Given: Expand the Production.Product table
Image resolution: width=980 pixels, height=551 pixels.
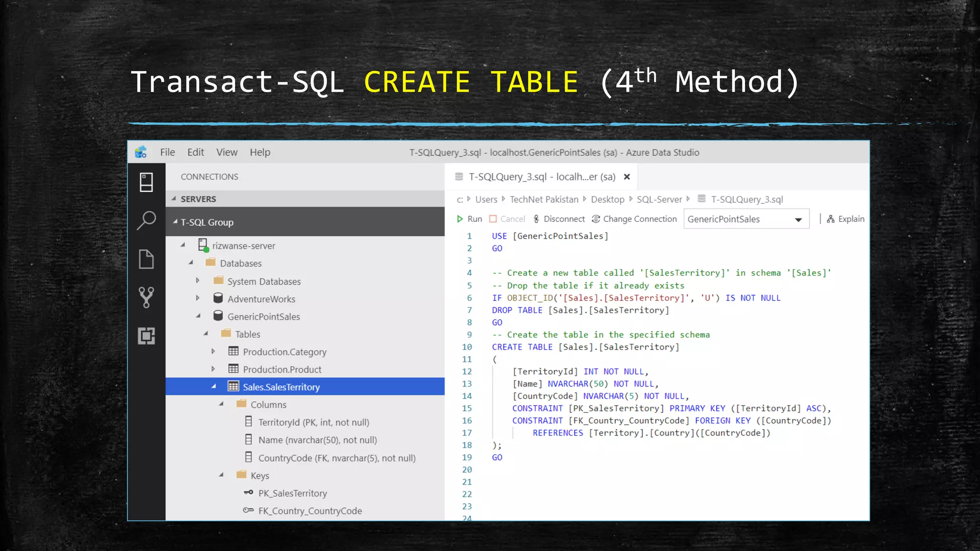Looking at the screenshot, I should 213,369.
